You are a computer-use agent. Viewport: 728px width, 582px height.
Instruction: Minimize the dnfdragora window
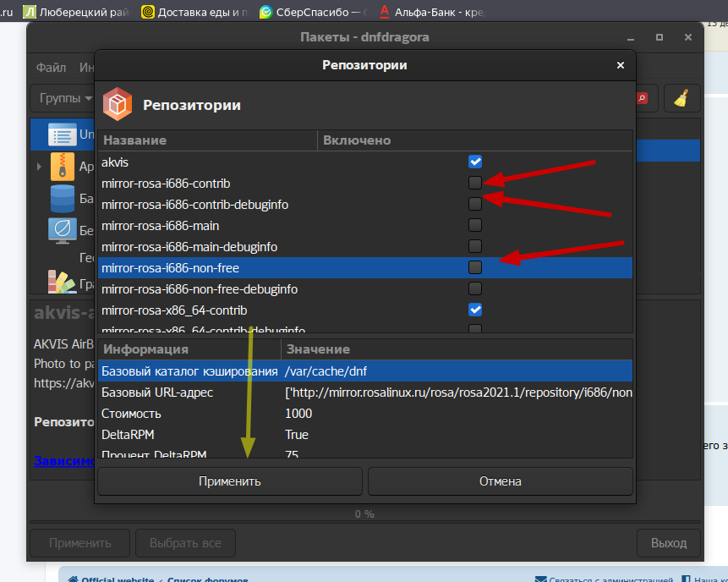click(x=631, y=38)
